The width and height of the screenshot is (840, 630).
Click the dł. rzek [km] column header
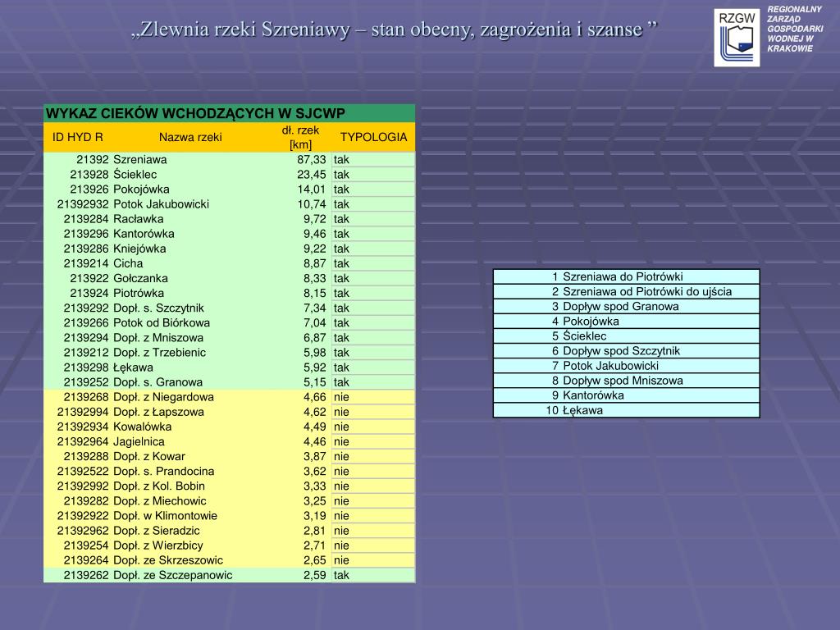(300, 137)
